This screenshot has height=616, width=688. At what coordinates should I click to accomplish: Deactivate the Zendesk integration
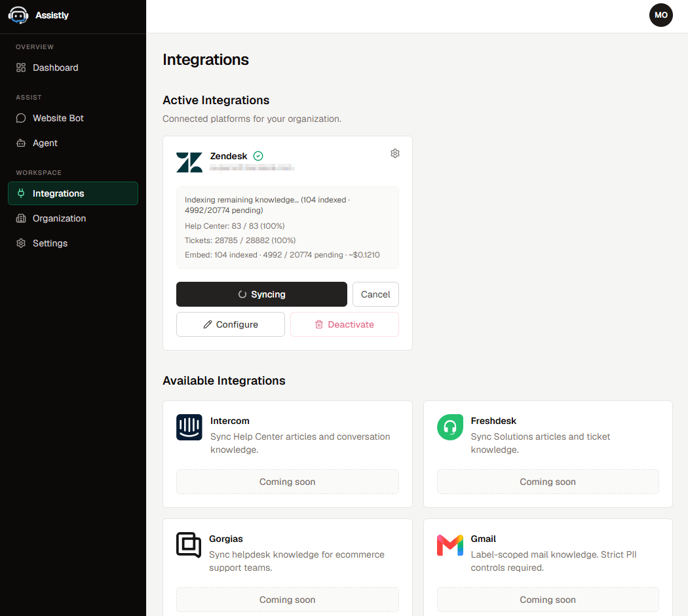click(x=345, y=324)
